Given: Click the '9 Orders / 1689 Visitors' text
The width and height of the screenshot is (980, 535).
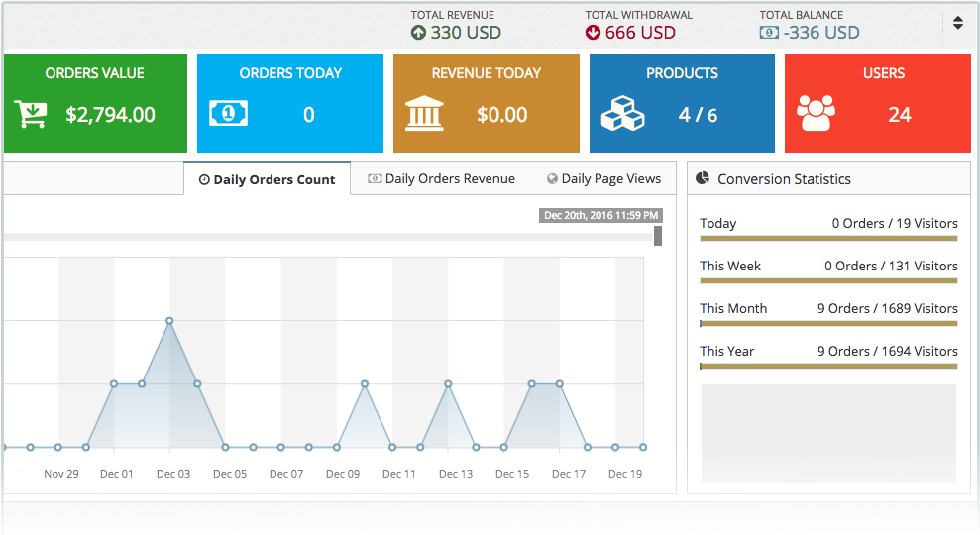Looking at the screenshot, I should (x=888, y=308).
